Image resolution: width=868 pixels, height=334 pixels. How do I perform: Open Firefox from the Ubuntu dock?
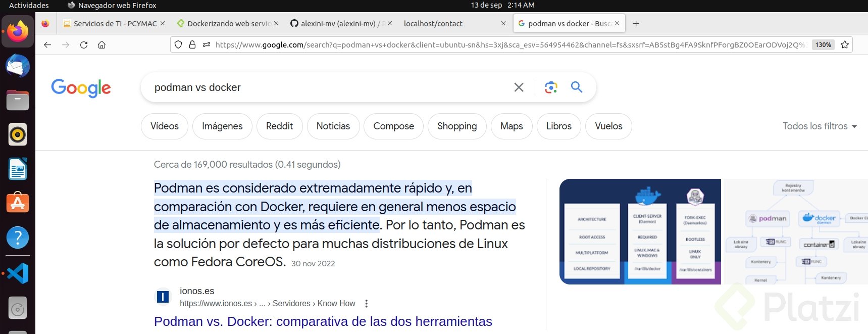coord(18,31)
